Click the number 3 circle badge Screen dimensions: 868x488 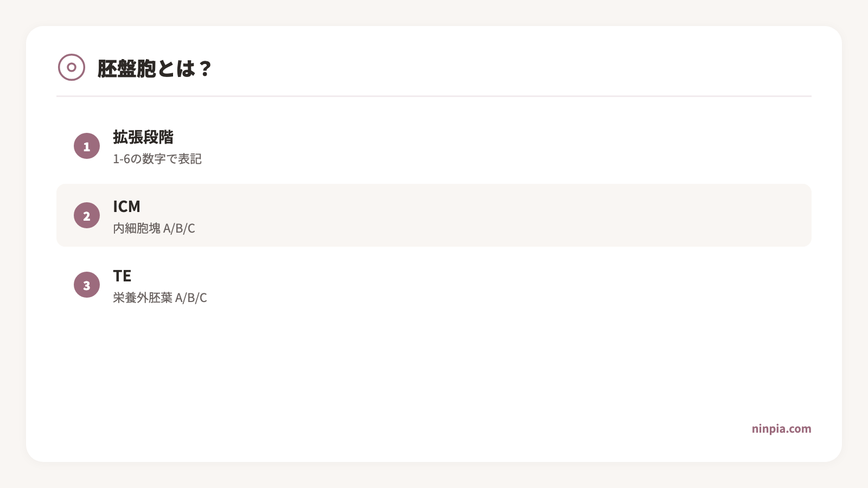[87, 285]
